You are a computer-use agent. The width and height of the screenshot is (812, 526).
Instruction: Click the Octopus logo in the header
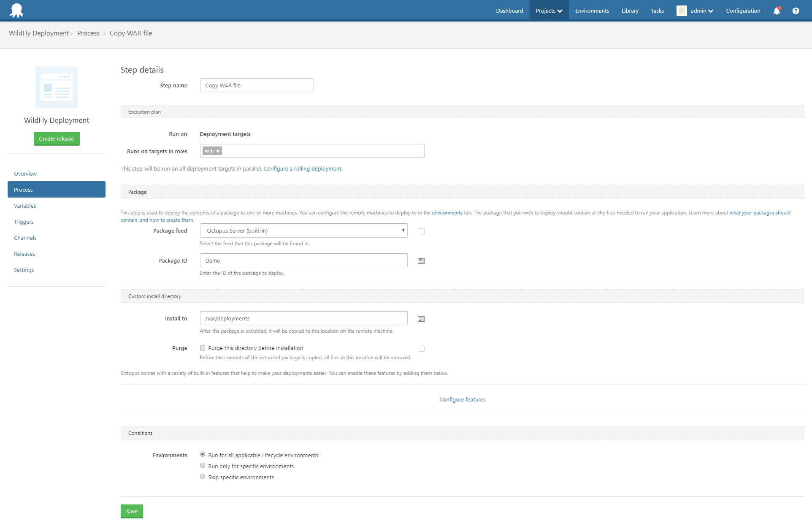pyautogui.click(x=16, y=11)
